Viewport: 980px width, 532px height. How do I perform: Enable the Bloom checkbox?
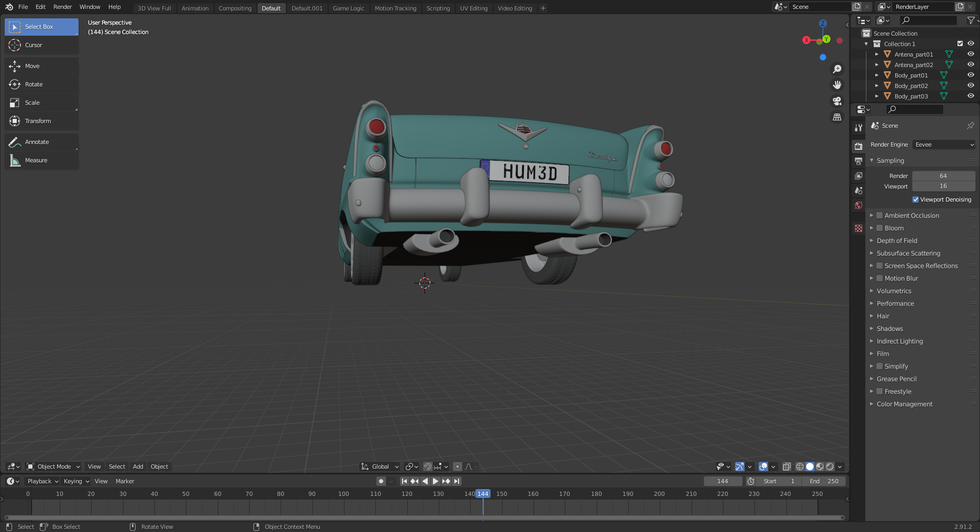coord(879,228)
